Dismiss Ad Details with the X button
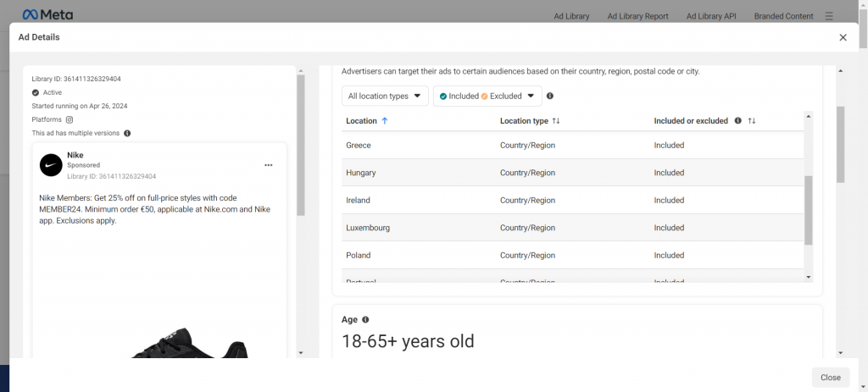Viewport: 868px width, 392px height. [843, 37]
